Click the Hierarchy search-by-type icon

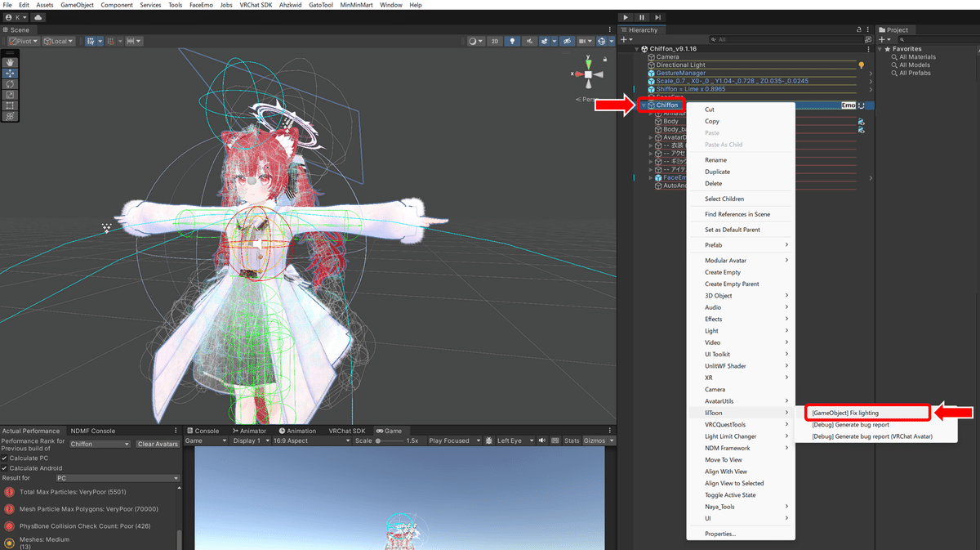click(x=868, y=39)
